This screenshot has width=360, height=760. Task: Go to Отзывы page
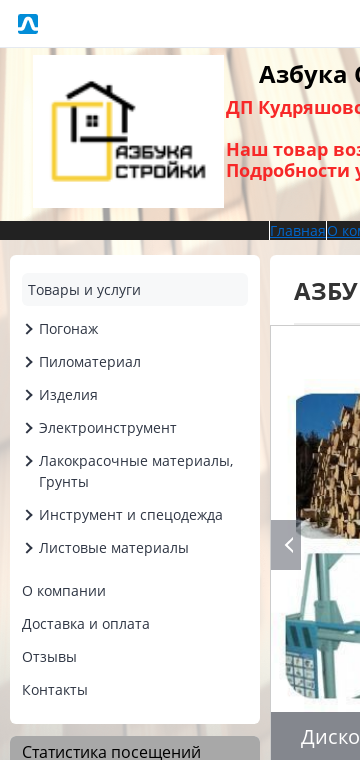pos(49,657)
